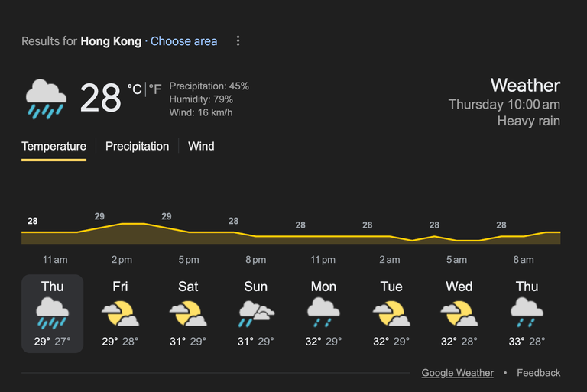Click the Choose area link
Screen dimensions: 587x392
pos(183,41)
